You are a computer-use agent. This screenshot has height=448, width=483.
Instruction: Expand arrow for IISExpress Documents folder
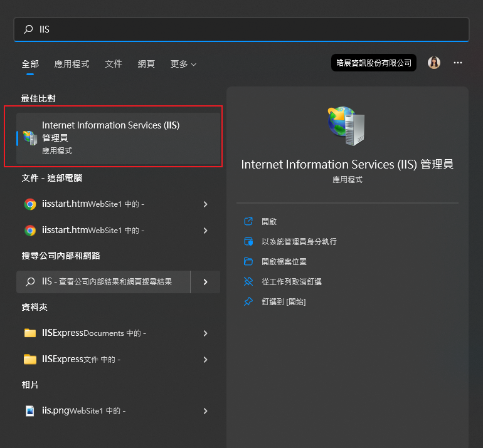pos(206,333)
